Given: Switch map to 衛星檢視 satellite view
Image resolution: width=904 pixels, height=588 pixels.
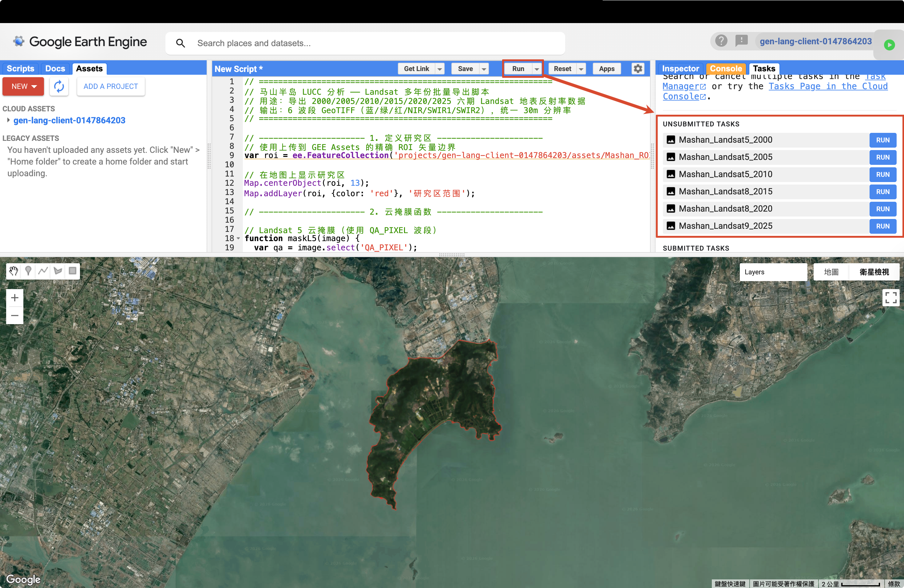Looking at the screenshot, I should (874, 272).
